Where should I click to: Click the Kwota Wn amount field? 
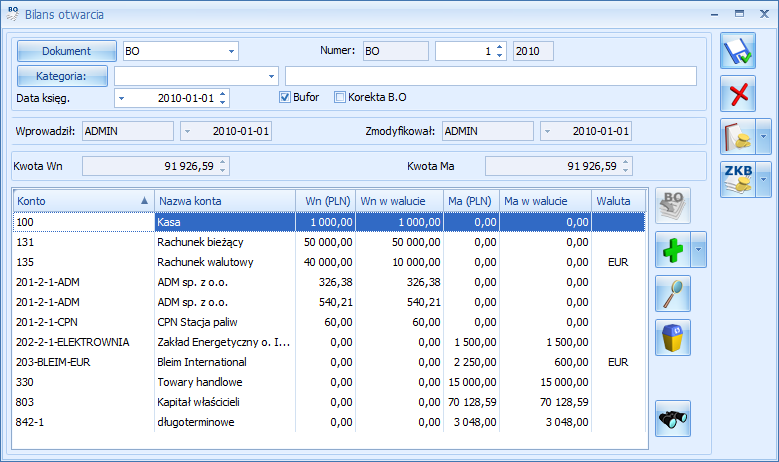[156, 166]
